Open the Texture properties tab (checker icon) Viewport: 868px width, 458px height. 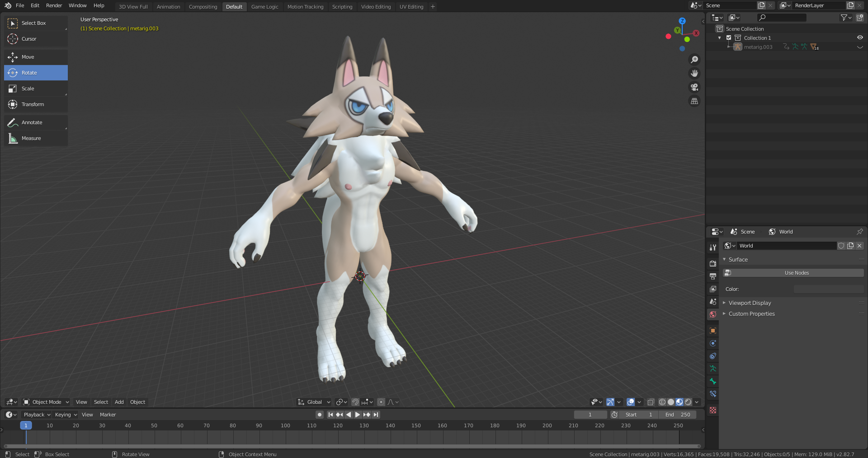[x=713, y=410]
